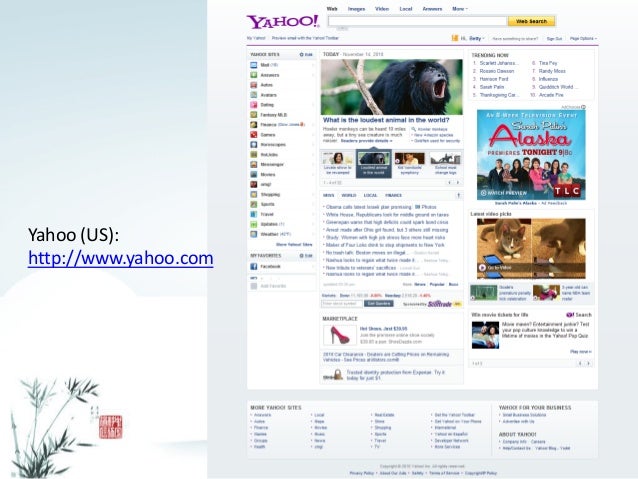Click next arrow in movie tickets module
The width and height of the screenshot is (638, 479).
point(588,363)
